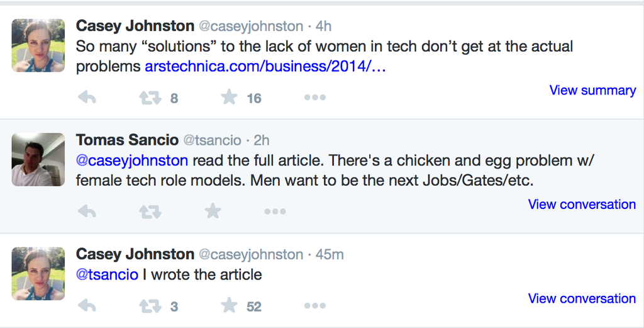Retweet the women in tech tweet
Viewport: 644px width, 328px height.
[150, 98]
